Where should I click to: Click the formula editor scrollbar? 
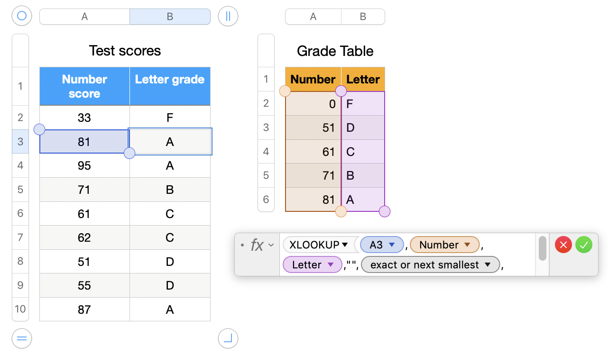[x=543, y=249]
